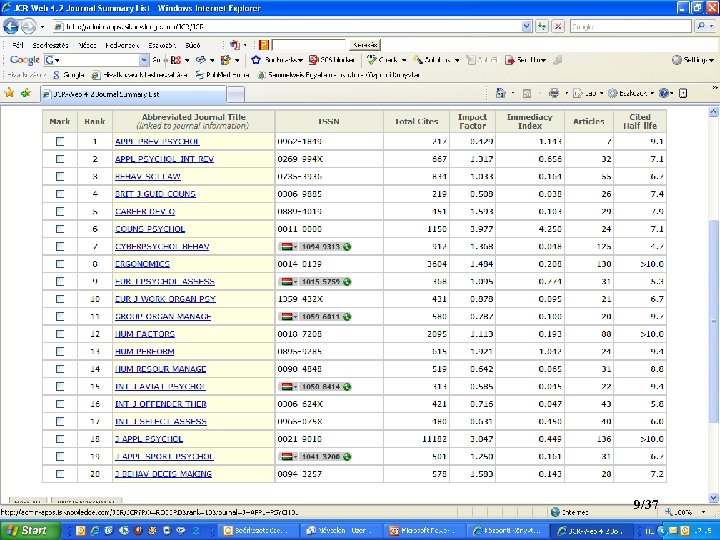
Task: Open the J APPL PSYCHOL journal link
Action: [x=149, y=439]
